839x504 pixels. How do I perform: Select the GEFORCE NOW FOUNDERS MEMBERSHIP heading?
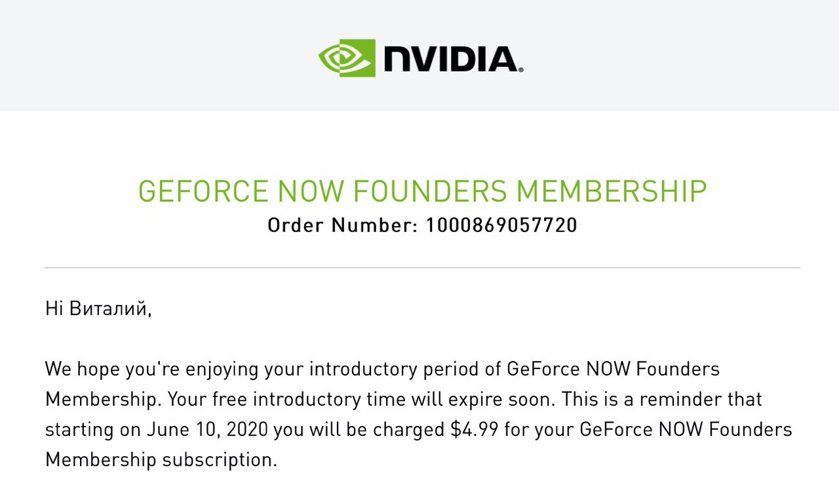tap(422, 192)
